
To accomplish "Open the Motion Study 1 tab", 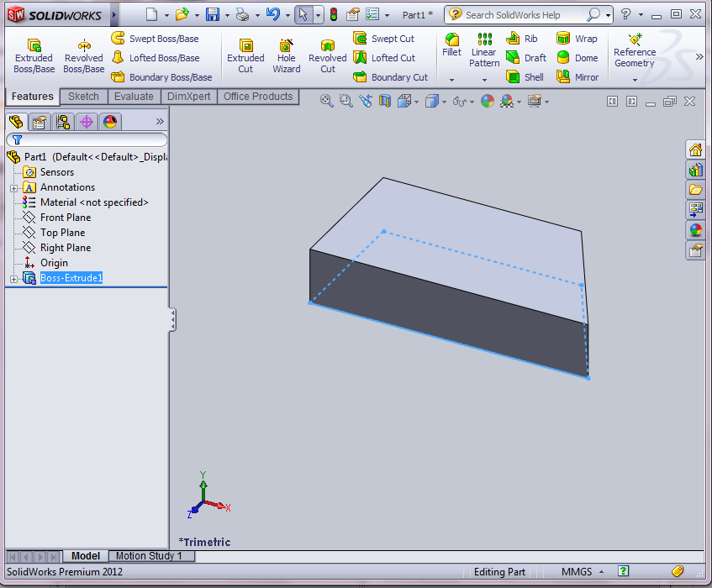I will click(x=150, y=555).
